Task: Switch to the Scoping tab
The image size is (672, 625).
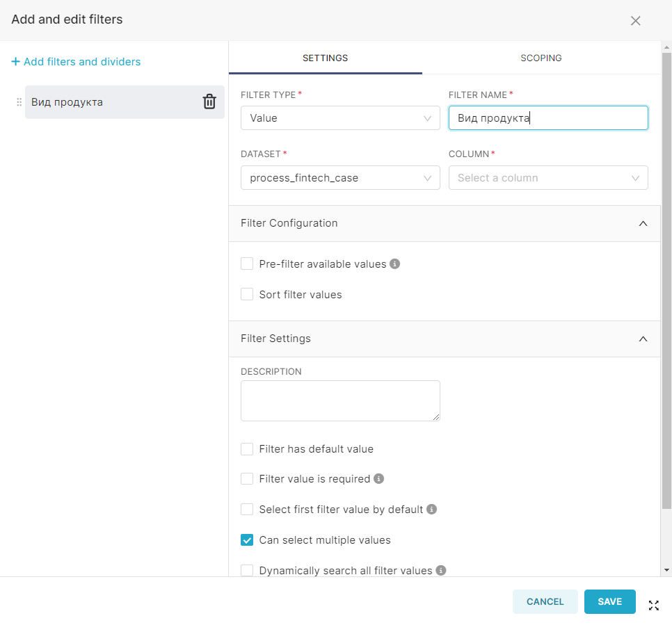Action: tap(541, 58)
